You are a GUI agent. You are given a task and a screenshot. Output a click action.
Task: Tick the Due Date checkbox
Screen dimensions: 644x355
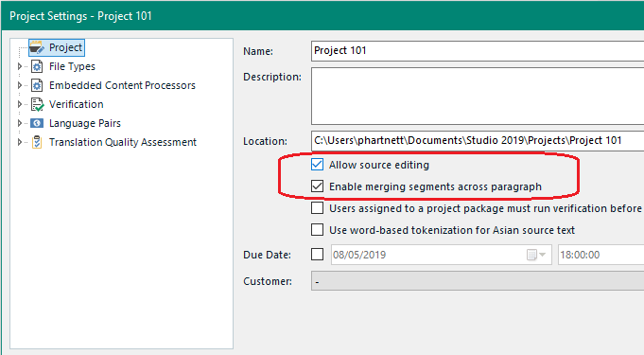click(317, 255)
